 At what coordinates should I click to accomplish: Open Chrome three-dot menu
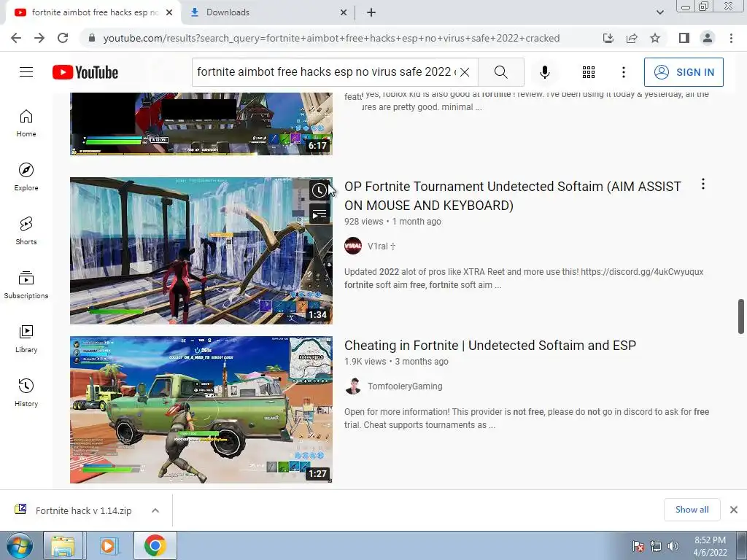(731, 38)
